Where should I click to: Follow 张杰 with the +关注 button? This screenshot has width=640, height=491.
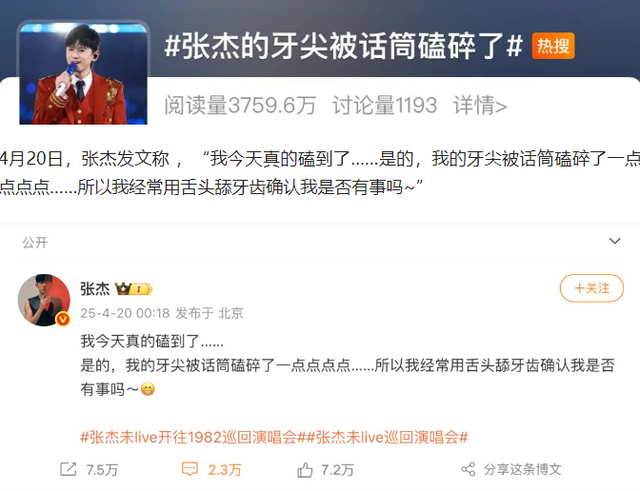[x=591, y=288]
